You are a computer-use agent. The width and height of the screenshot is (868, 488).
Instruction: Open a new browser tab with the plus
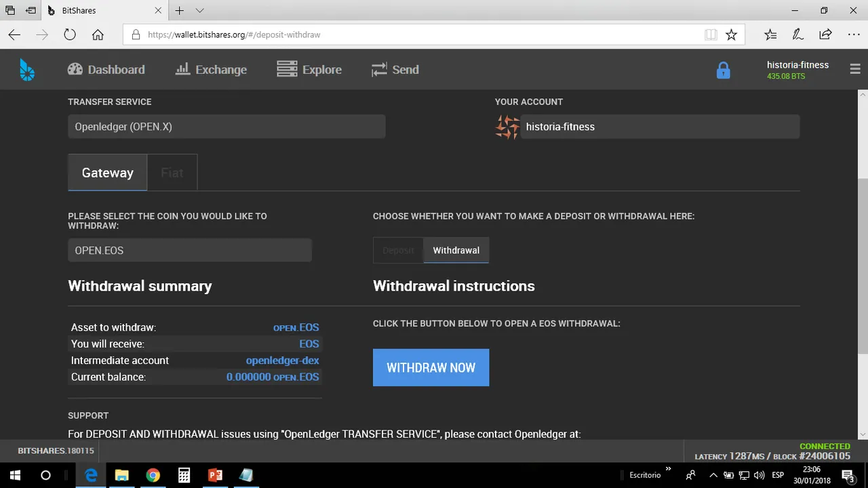point(179,11)
